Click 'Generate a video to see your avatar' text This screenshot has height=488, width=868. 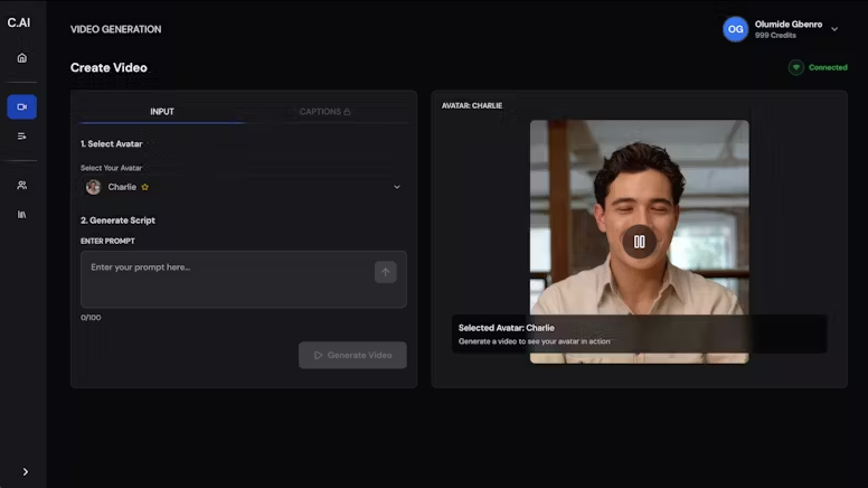click(x=534, y=341)
